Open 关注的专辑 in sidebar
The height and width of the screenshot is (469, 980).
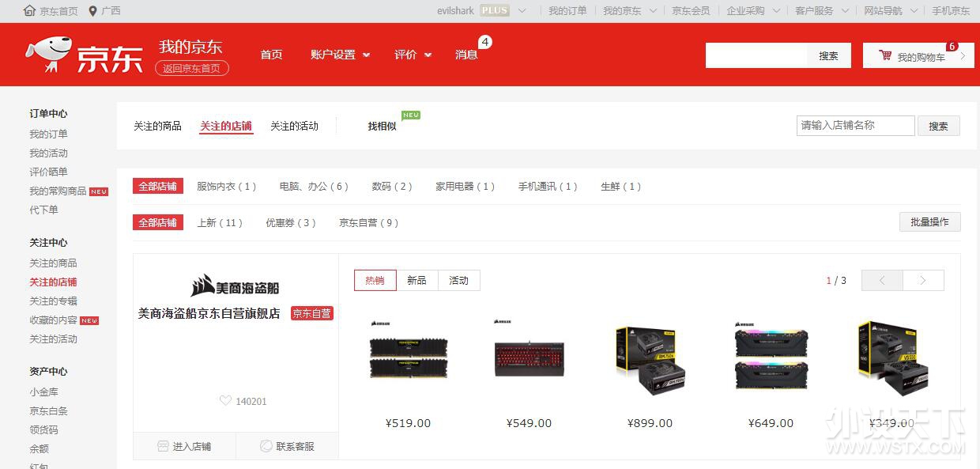(54, 301)
